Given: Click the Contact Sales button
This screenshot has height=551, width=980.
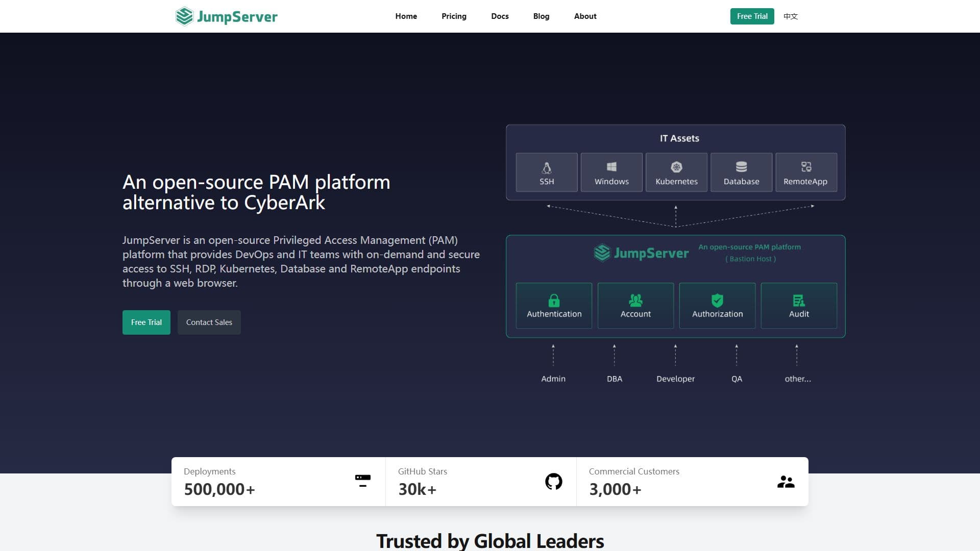Looking at the screenshot, I should coord(209,322).
